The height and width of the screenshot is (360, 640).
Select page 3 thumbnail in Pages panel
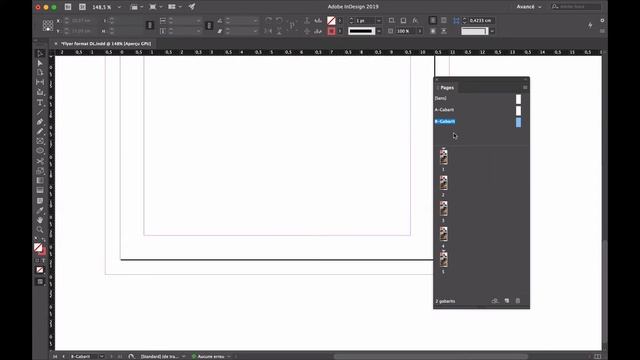[444, 209]
